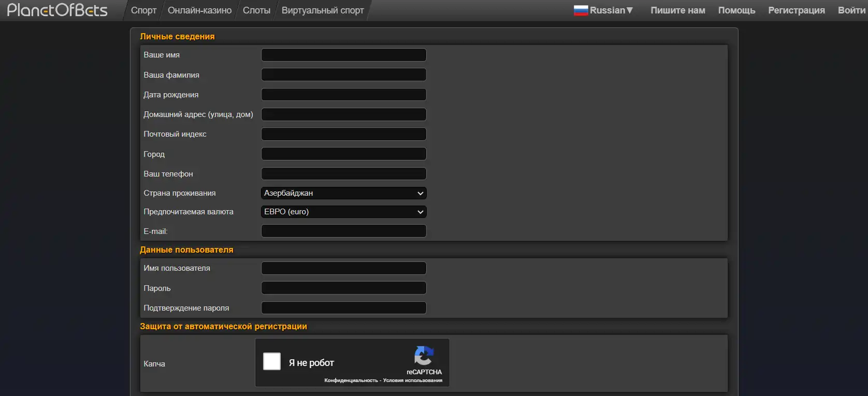Check the "Я не робот" checkbox
This screenshot has width=868, height=396.
[272, 361]
